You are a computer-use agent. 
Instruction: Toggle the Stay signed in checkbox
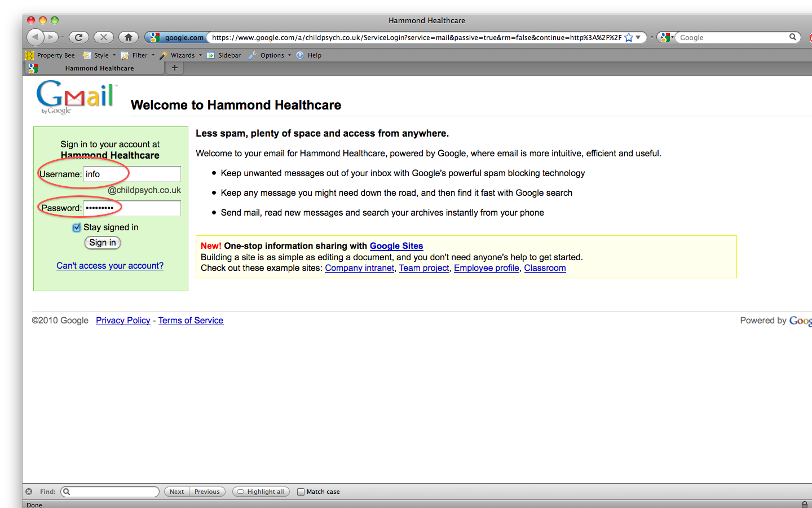(77, 227)
